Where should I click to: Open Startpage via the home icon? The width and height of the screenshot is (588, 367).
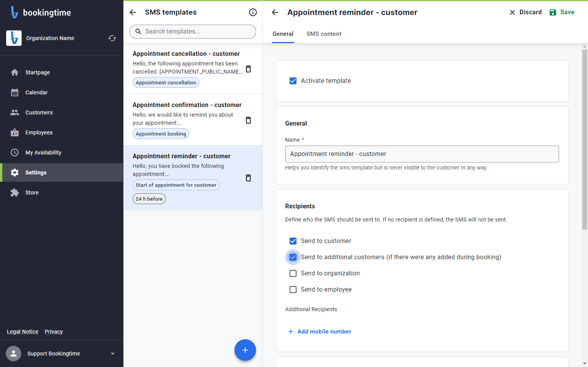tap(15, 72)
